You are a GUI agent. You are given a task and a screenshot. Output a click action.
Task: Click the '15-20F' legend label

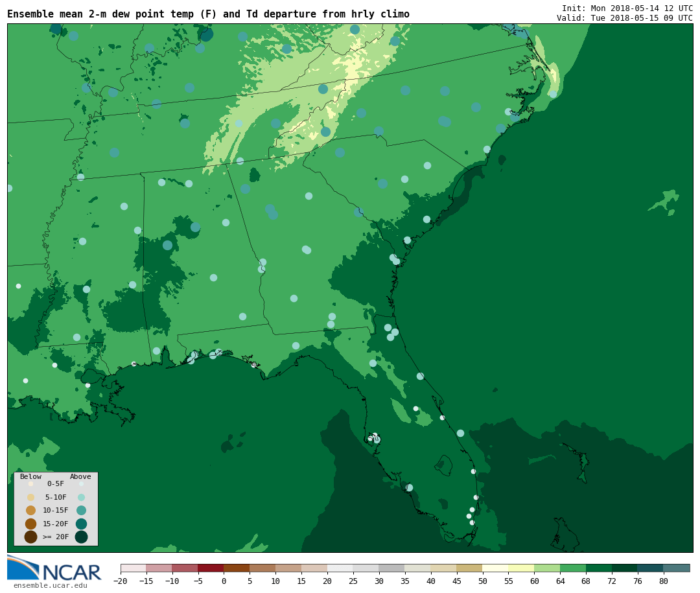[56, 524]
